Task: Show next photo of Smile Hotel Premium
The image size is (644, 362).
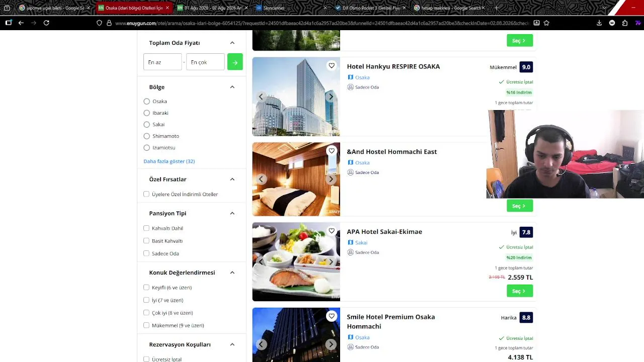Action: pyautogui.click(x=331, y=344)
